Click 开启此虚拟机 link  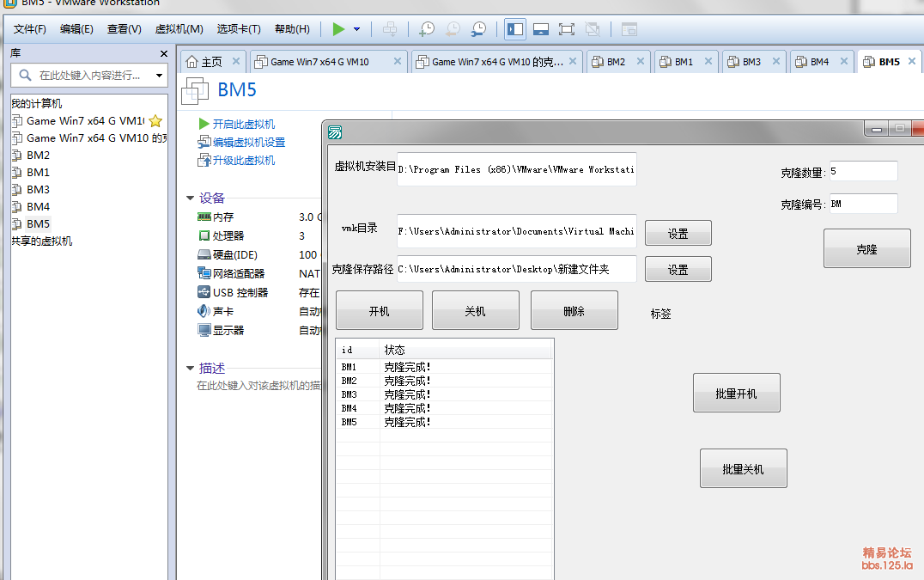coord(243,125)
